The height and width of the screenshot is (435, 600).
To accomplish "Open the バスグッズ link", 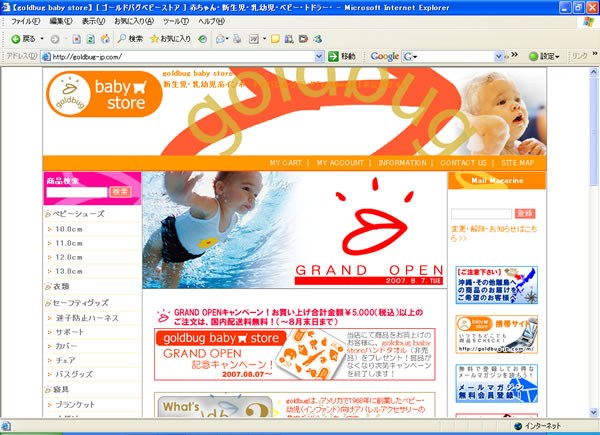I will [x=74, y=374].
